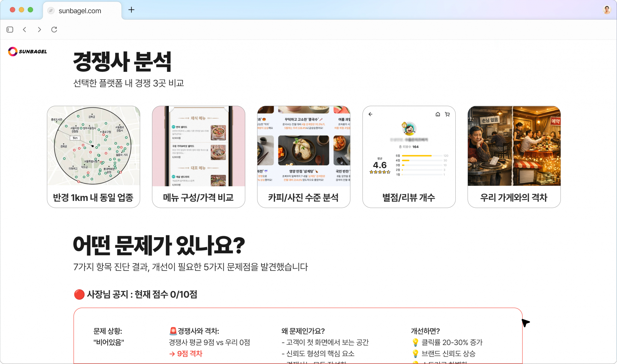Click the compass favicon on the browser tab
The image size is (617, 364).
(51, 10)
